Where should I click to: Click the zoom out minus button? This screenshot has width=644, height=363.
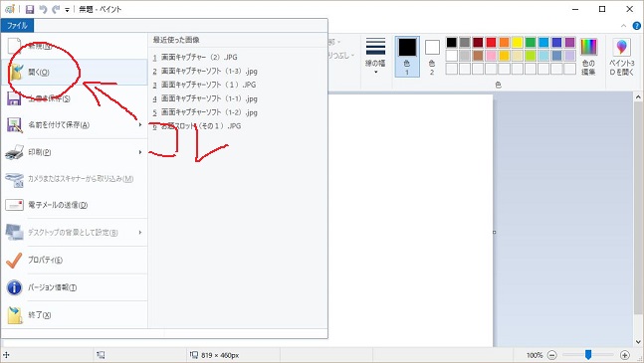pos(552,355)
